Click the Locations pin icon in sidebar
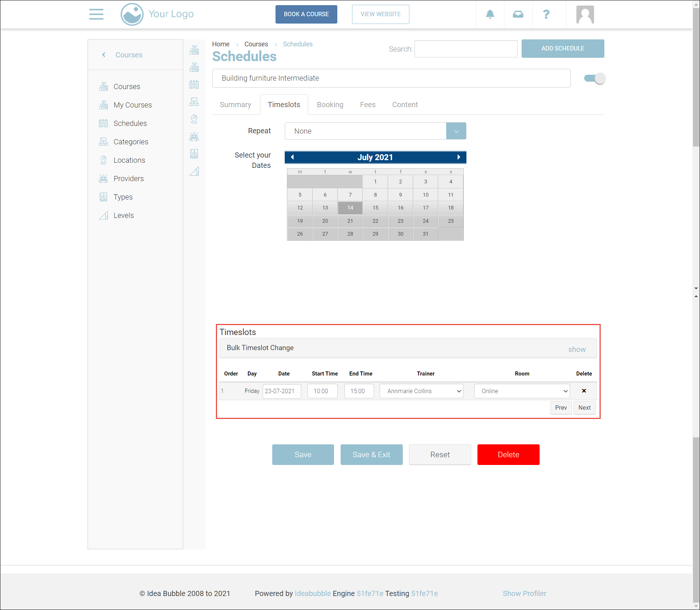 point(103,160)
